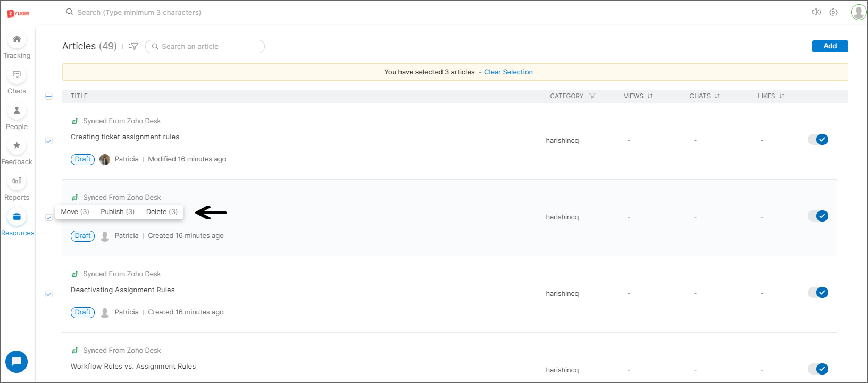Click harishincq category for Deactivating Assignment Rules
Viewport: 868px width, 383px height.
[562, 294]
